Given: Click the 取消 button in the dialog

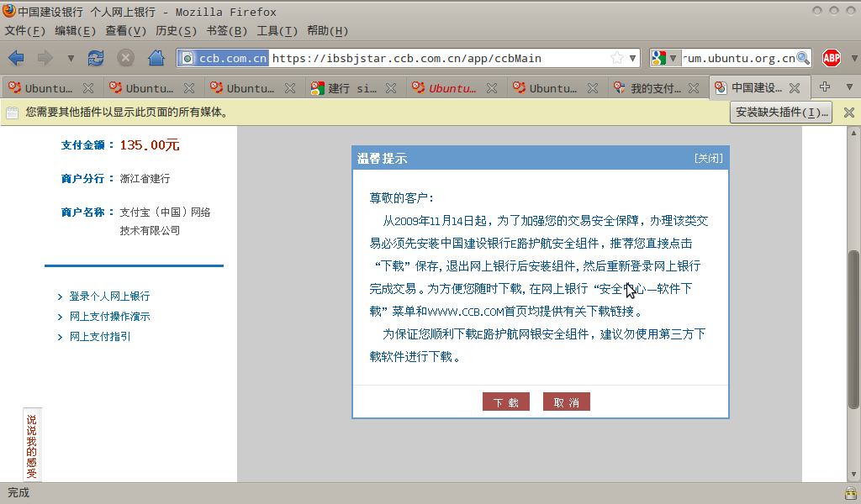Looking at the screenshot, I should tap(566, 402).
